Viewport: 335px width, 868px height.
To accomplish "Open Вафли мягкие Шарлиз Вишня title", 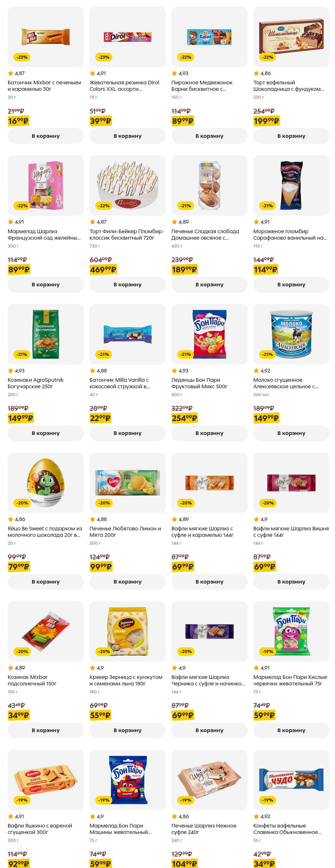I will click(290, 532).
